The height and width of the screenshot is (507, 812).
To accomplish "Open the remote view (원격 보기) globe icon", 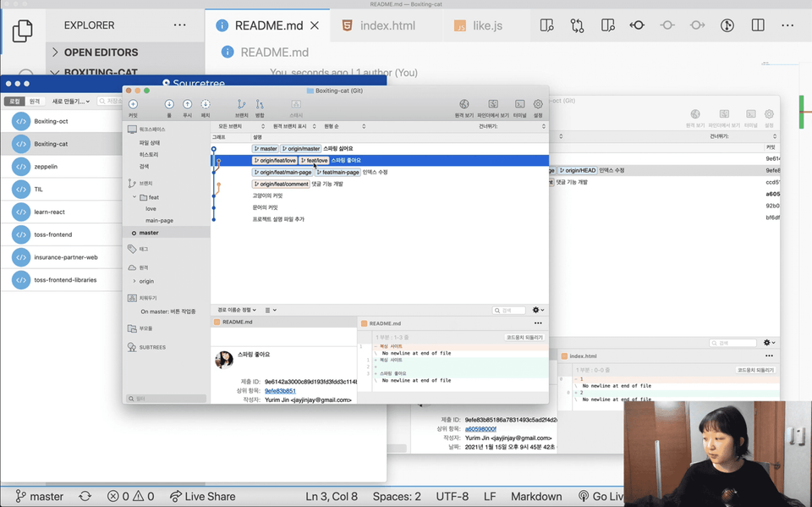I will (464, 104).
